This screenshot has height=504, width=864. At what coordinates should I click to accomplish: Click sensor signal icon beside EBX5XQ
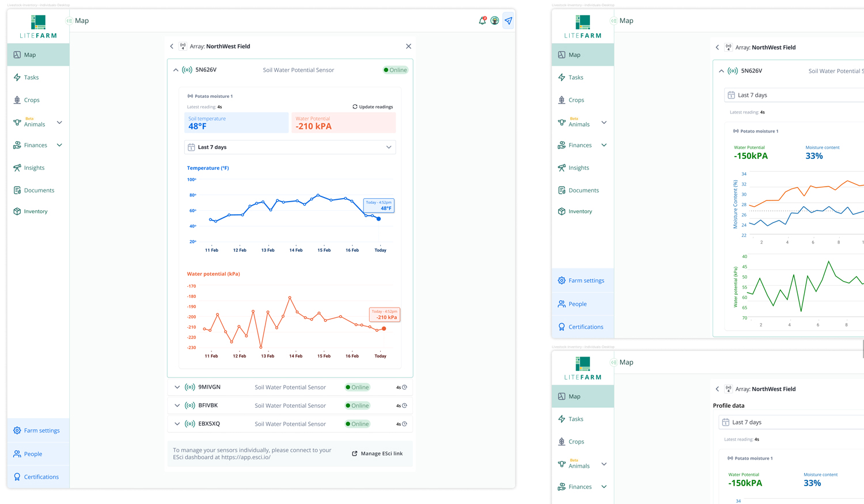(190, 424)
